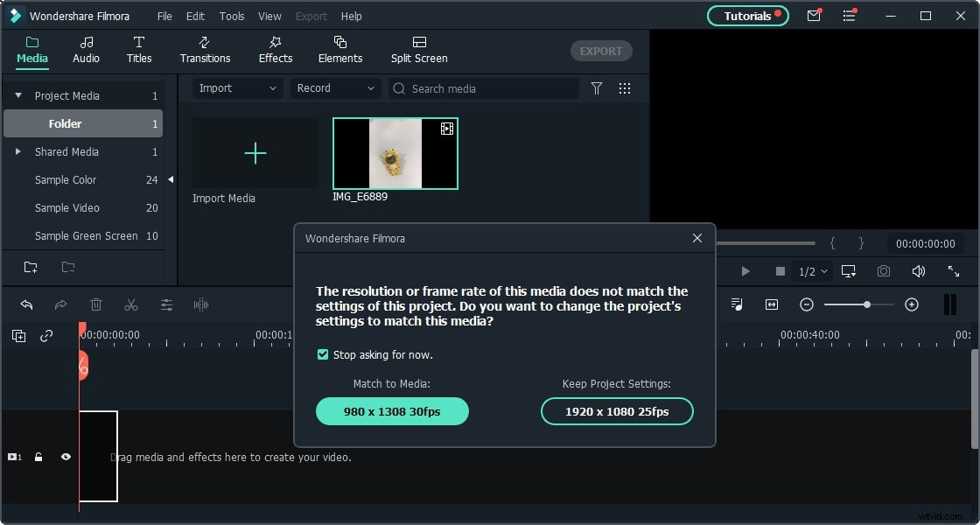980x525 pixels.
Task: Click the zoom-to-fit timeline icon
Action: 771,304
